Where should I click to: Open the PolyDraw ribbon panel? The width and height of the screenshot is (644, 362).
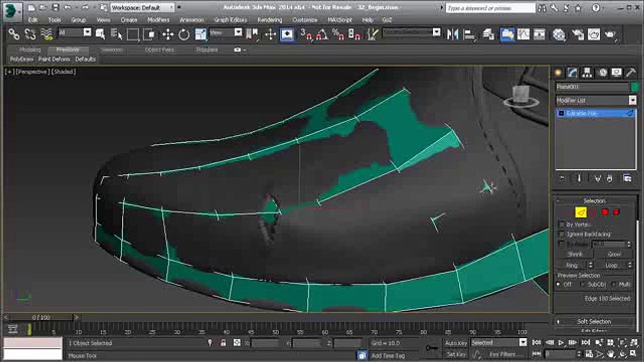point(21,59)
